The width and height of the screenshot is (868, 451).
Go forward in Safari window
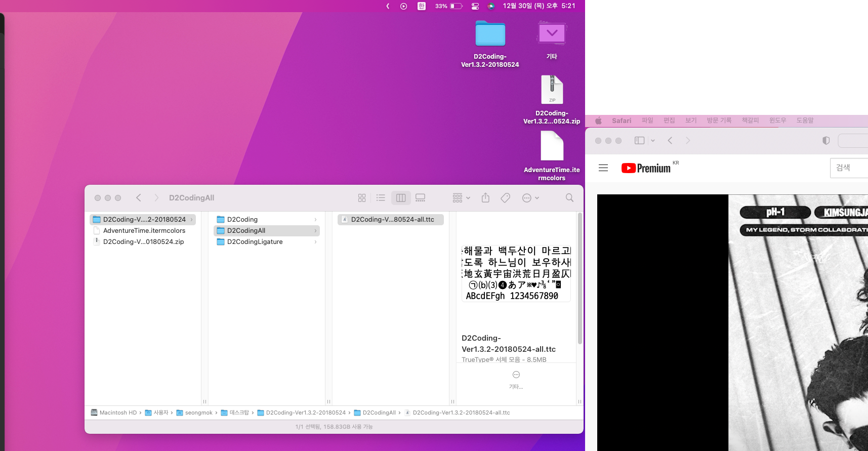pos(688,141)
